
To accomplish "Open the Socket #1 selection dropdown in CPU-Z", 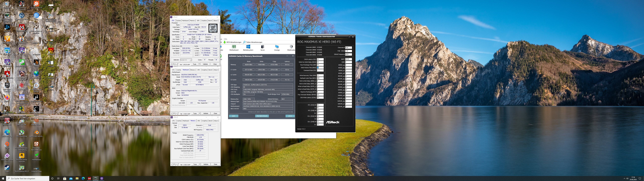I will 186,60.
